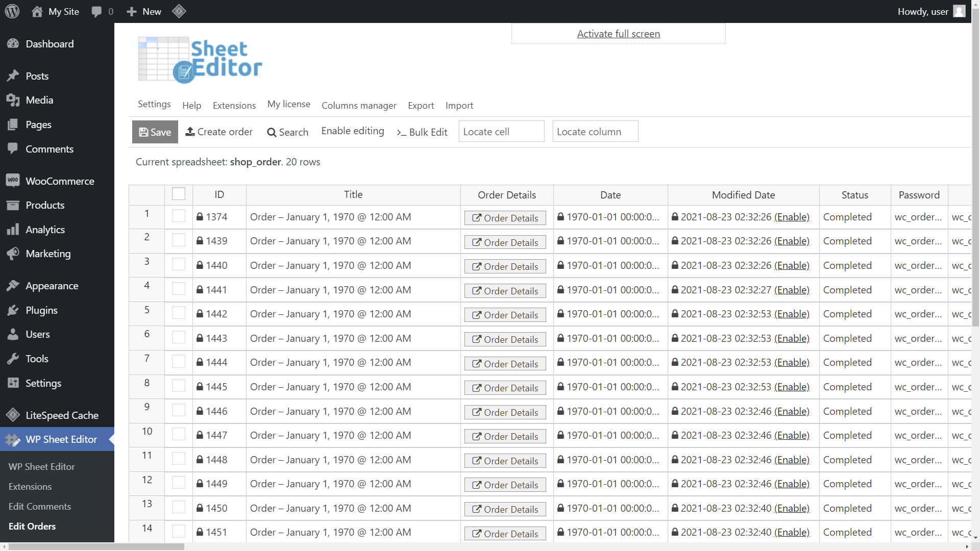Select the Create order icon

(x=190, y=132)
